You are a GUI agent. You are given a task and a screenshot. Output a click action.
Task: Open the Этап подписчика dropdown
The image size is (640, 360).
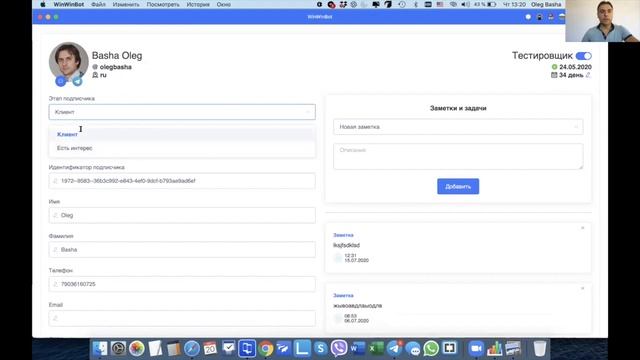pos(182,112)
